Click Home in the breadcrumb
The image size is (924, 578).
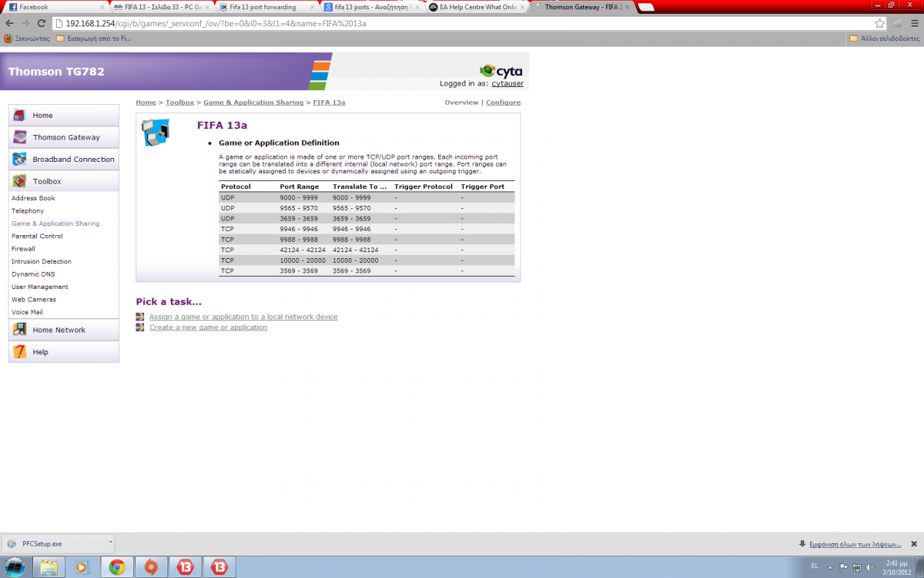146,102
